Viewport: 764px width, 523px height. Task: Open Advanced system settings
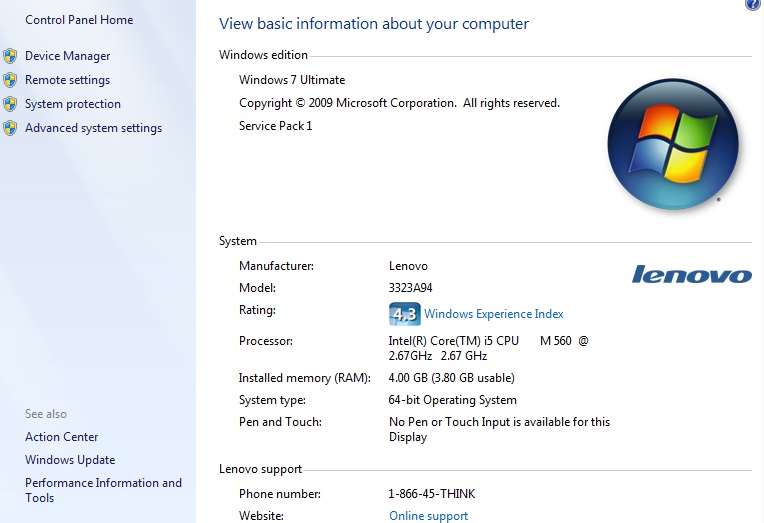93,128
